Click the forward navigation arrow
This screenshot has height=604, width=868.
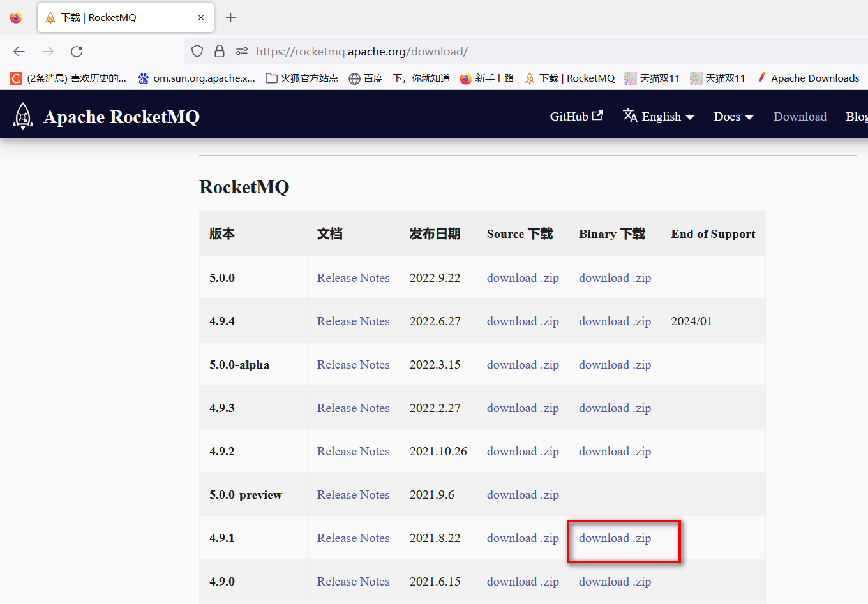(48, 52)
